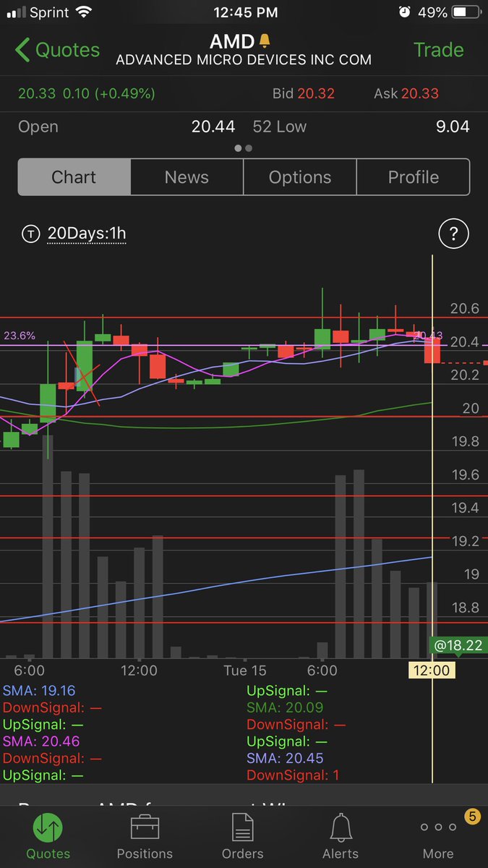Tap the SMA: 20.45 indicator value
This screenshot has width=488, height=868.
point(285,758)
